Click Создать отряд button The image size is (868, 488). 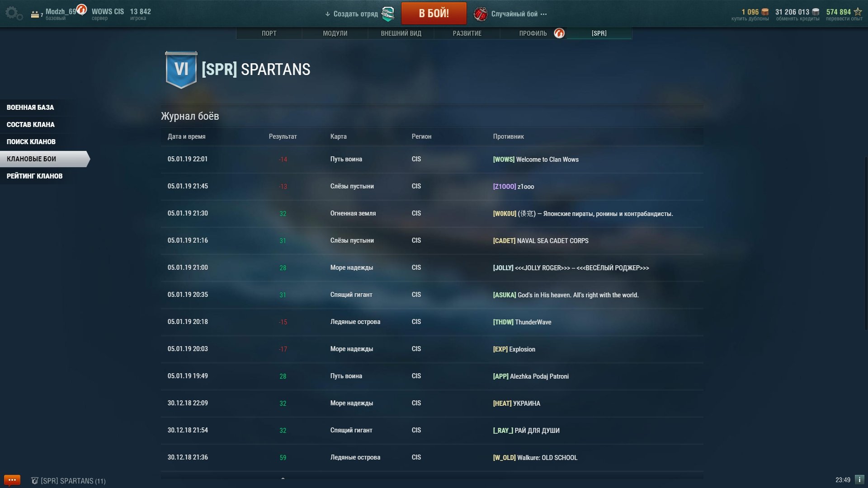(355, 14)
